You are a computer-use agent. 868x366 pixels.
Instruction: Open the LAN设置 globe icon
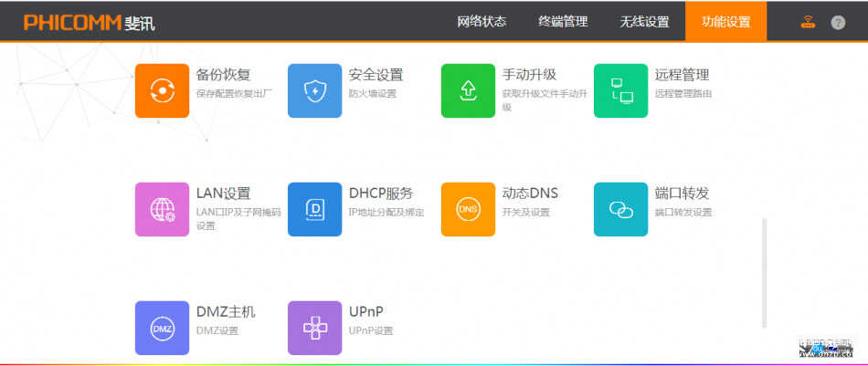[x=162, y=210]
